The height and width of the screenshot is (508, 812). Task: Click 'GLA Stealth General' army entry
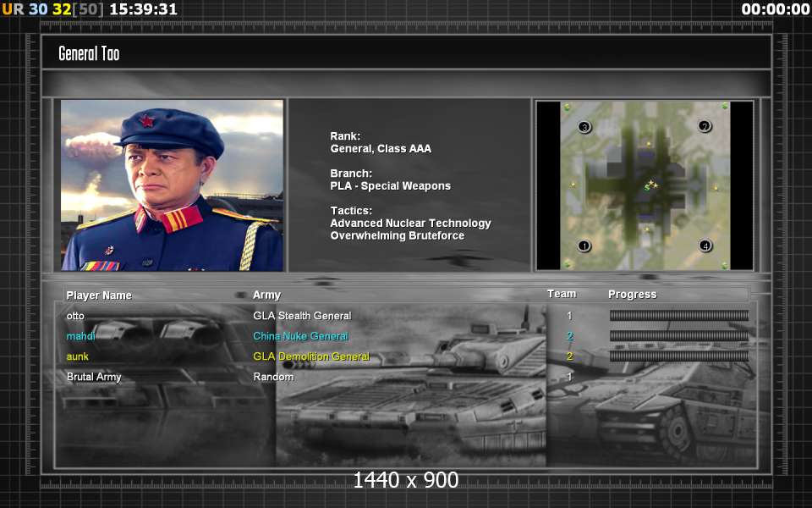(x=302, y=316)
